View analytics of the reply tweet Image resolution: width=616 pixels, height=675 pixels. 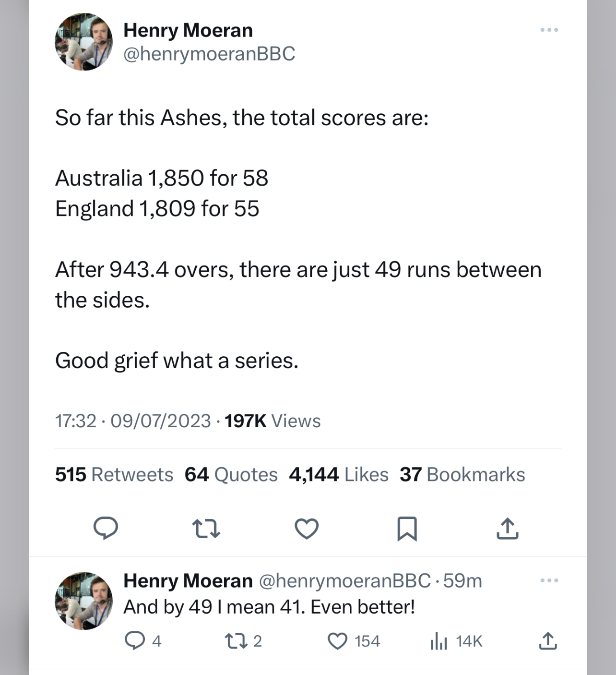[x=439, y=641]
